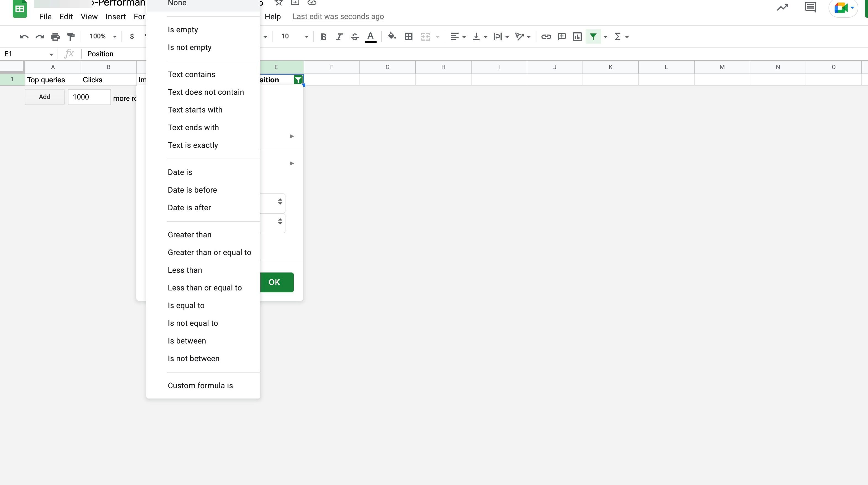The width and height of the screenshot is (868, 485).
Task: Click merge cells icon
Action: coord(425,36)
